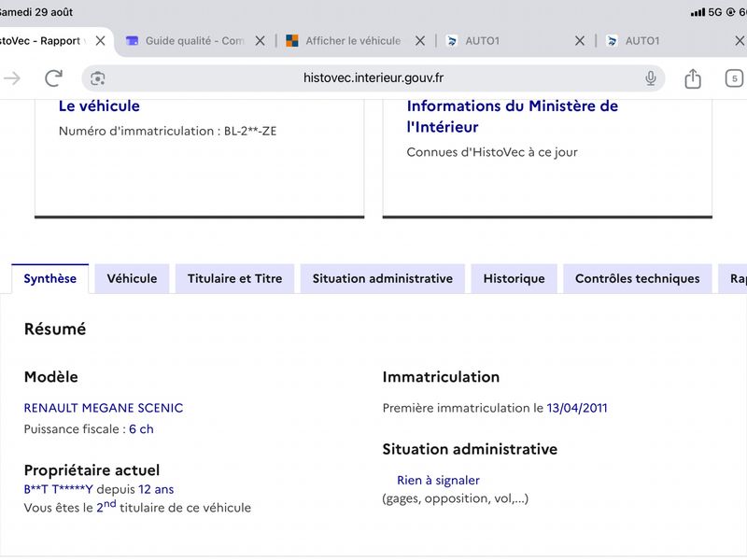The width and height of the screenshot is (747, 560).
Task: Switch to the Guide qualité browser tab
Action: coord(195,41)
